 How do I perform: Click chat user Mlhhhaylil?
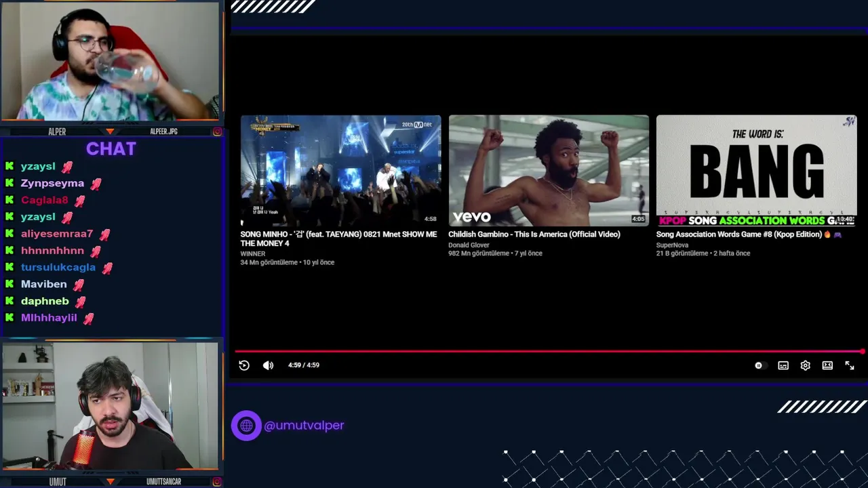click(x=49, y=317)
